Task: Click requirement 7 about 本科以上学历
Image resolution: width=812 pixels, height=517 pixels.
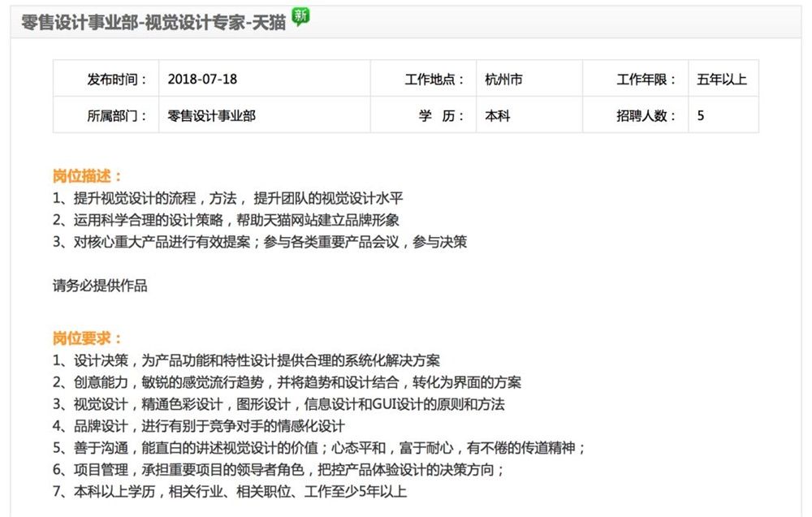Action: [230, 490]
